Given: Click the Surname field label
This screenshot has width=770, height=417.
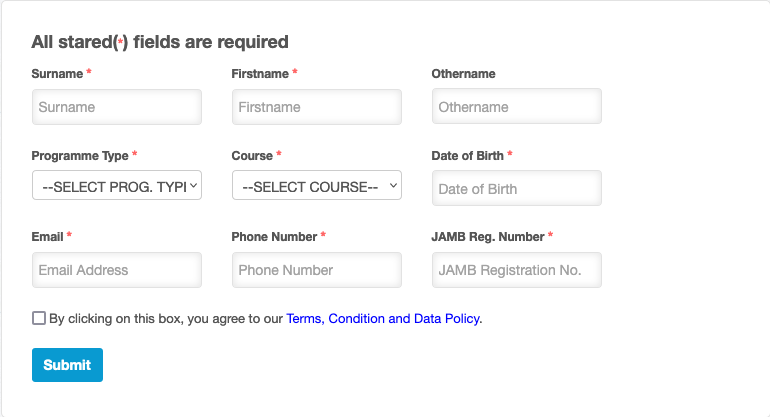Looking at the screenshot, I should (x=57, y=74).
